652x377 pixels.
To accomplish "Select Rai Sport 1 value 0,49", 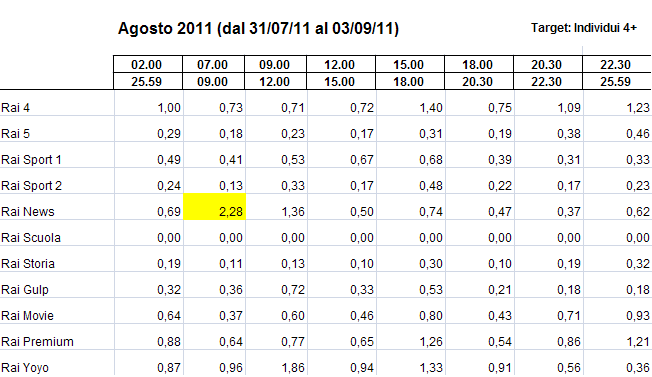I will tap(169, 160).
